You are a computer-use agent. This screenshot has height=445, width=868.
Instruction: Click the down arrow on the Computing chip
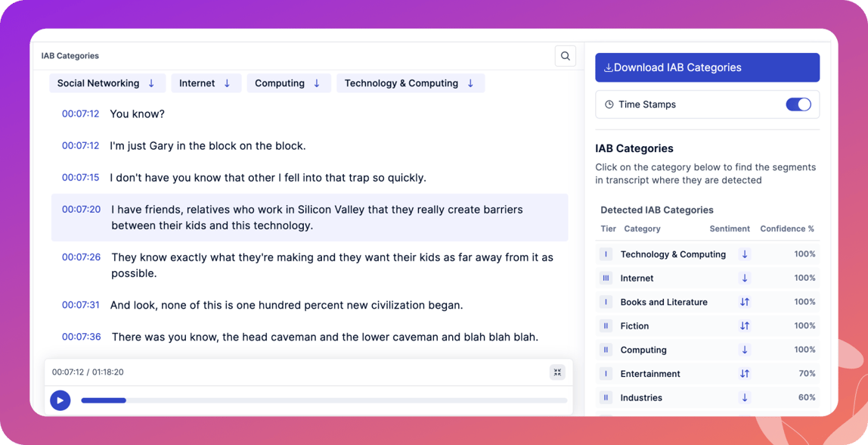tap(317, 83)
